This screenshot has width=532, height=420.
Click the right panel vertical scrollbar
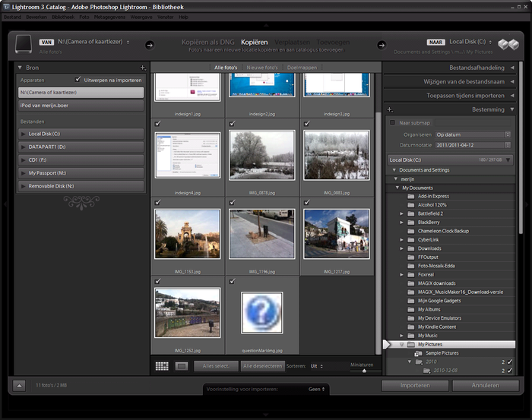pyautogui.click(x=521, y=148)
